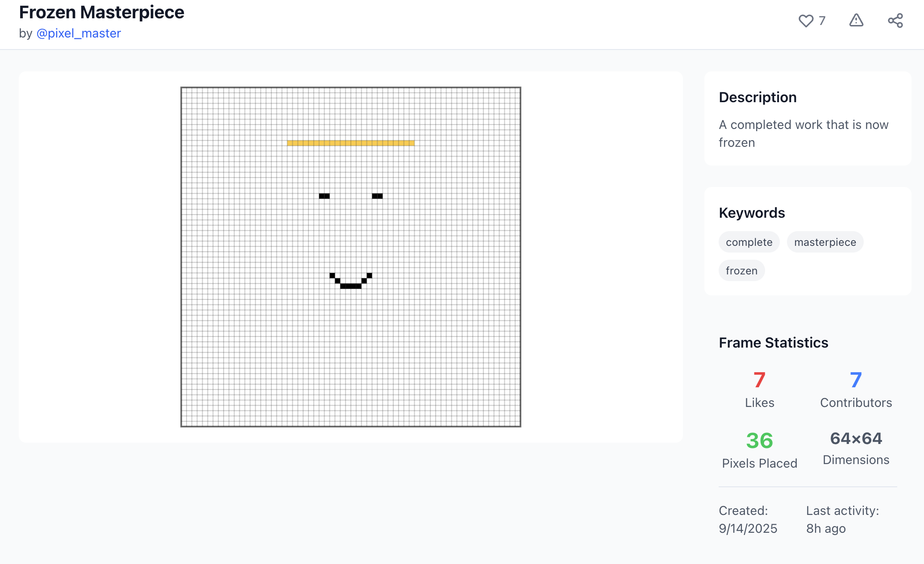Click the 'frozen' keyword tag
The image size is (924, 564).
click(741, 271)
